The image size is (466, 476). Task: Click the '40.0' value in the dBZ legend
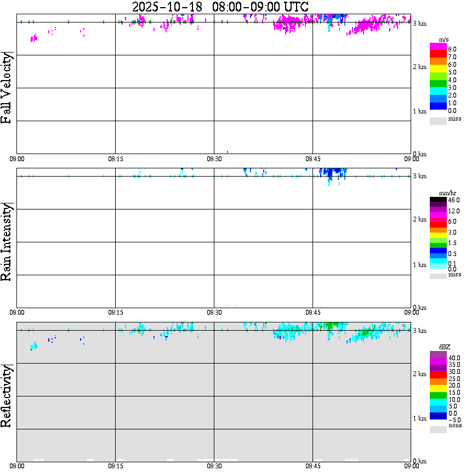tap(454, 358)
